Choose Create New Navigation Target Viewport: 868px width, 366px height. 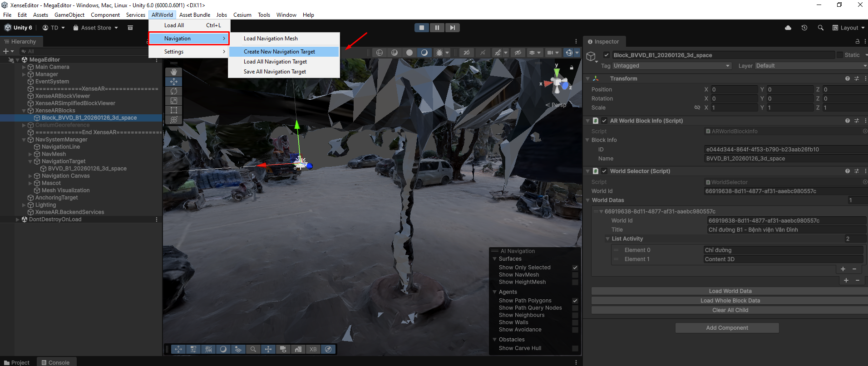[x=279, y=52]
